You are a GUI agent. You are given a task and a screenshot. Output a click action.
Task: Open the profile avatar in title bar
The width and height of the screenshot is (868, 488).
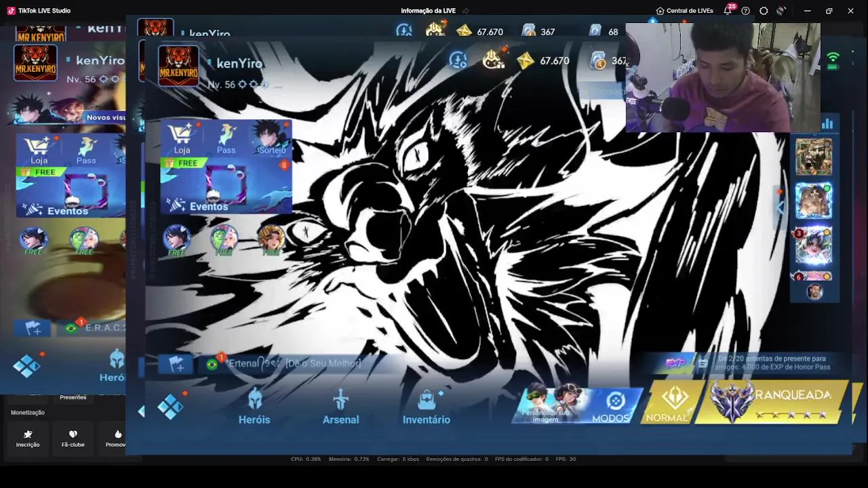click(781, 11)
